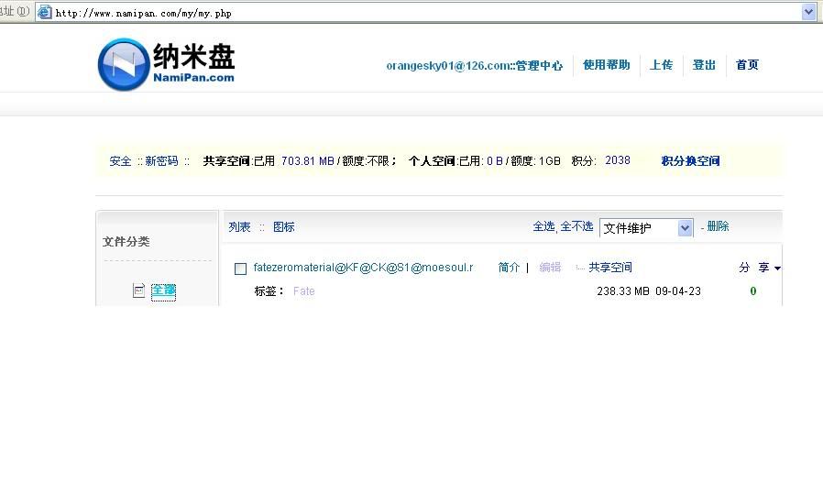Click 全选 to select all files
Viewport: 823px width, 504px height.
[543, 226]
